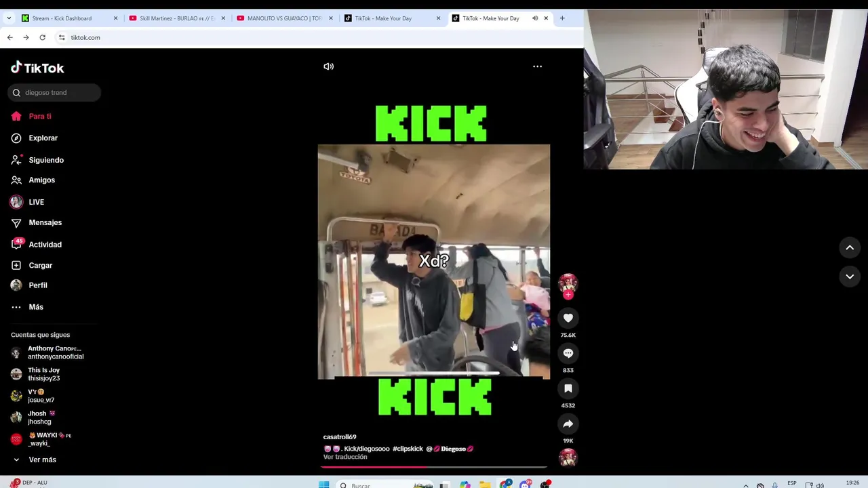The image size is (868, 488).
Task: Open ESP language selector
Action: (x=791, y=483)
